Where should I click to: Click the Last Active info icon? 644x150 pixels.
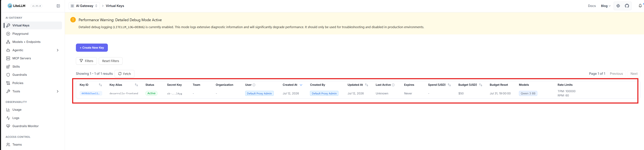(x=393, y=85)
